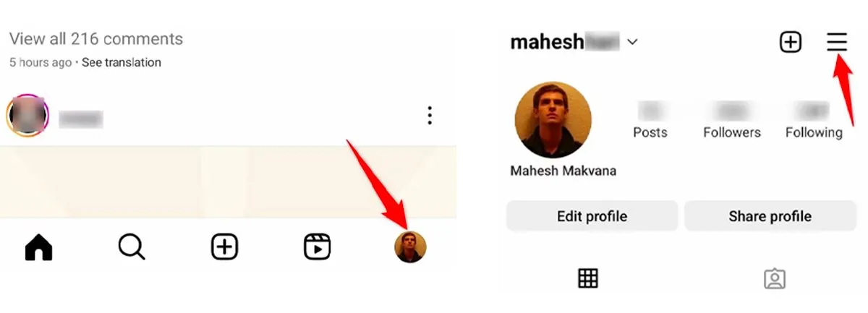Open the large profile picture
868x313 pixels.
(553, 120)
